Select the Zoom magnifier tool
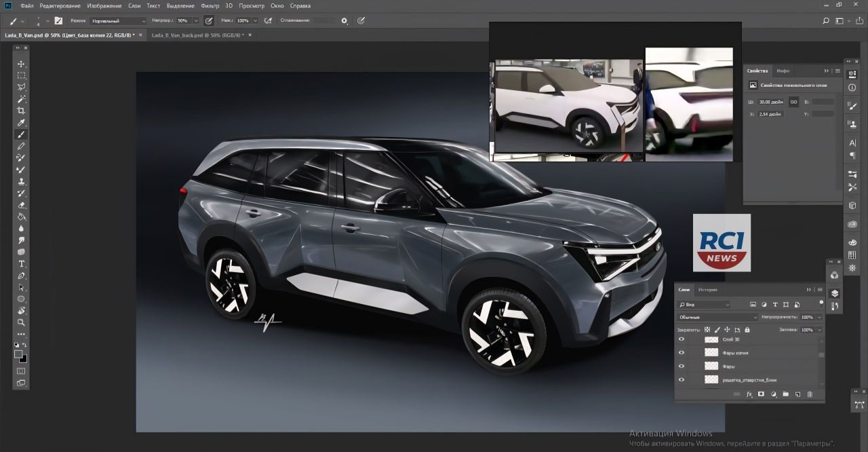The width and height of the screenshot is (868, 452). click(x=21, y=322)
